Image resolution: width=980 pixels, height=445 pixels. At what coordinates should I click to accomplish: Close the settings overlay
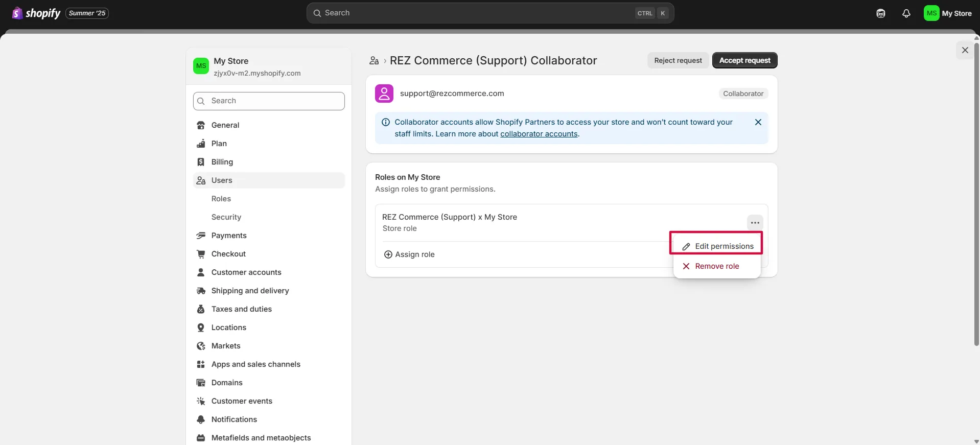965,50
